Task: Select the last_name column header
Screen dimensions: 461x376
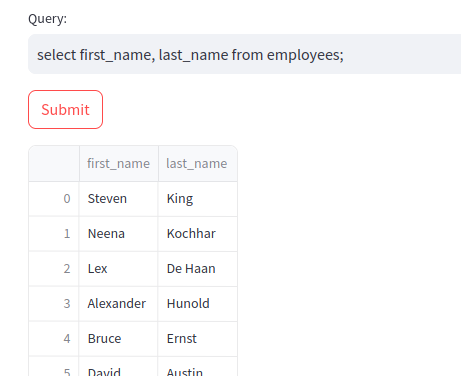Action: click(198, 164)
